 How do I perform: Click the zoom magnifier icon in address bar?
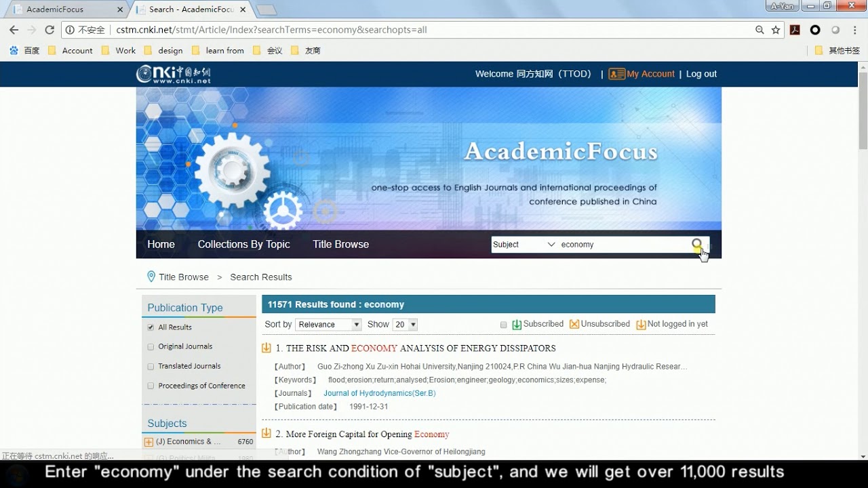759,30
